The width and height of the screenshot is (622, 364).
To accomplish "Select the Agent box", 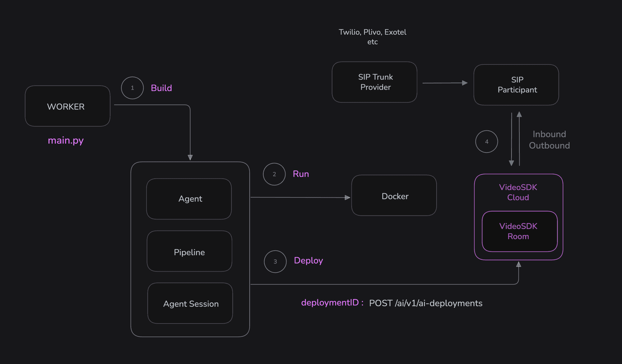I will coord(189,199).
